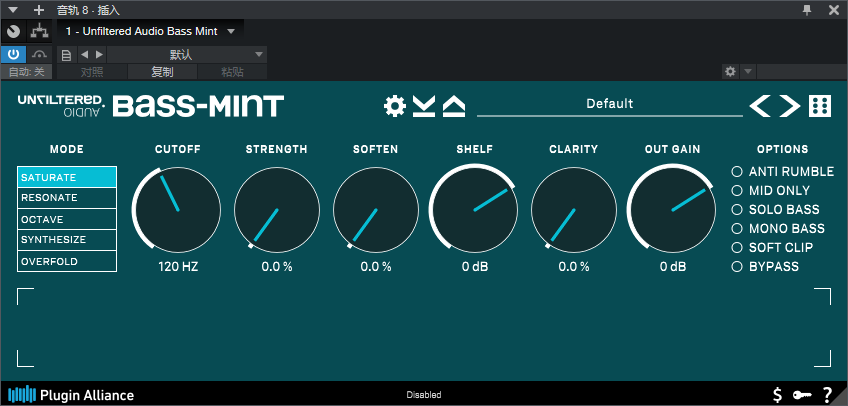Click the Shelf knob
Image resolution: width=848 pixels, height=406 pixels.
[x=474, y=210]
